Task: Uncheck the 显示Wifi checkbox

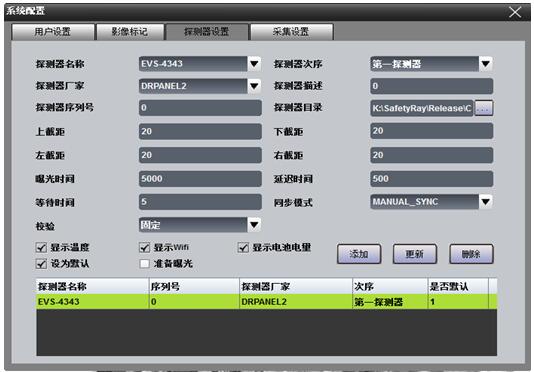Action: (x=145, y=247)
